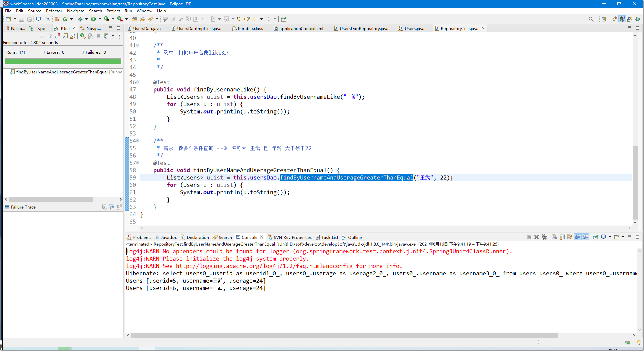The image size is (644, 351).
Task: Collapse the method fold at line 57
Action: [138, 163]
